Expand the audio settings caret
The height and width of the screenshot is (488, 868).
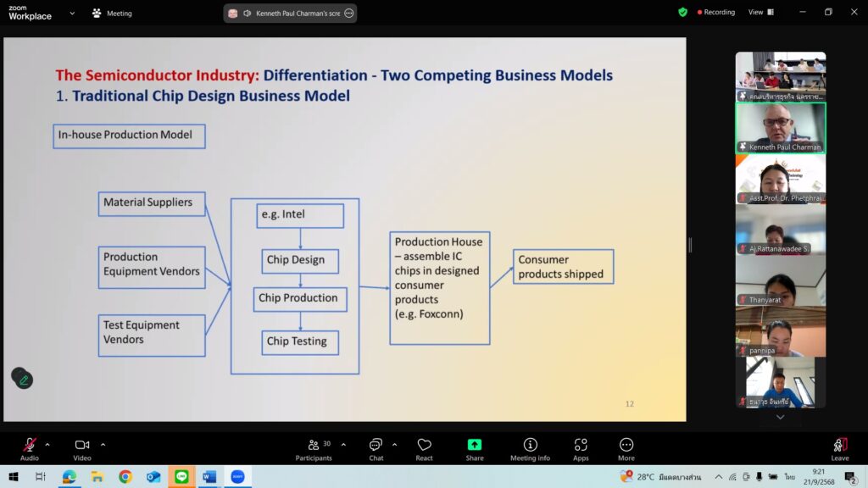tap(47, 444)
